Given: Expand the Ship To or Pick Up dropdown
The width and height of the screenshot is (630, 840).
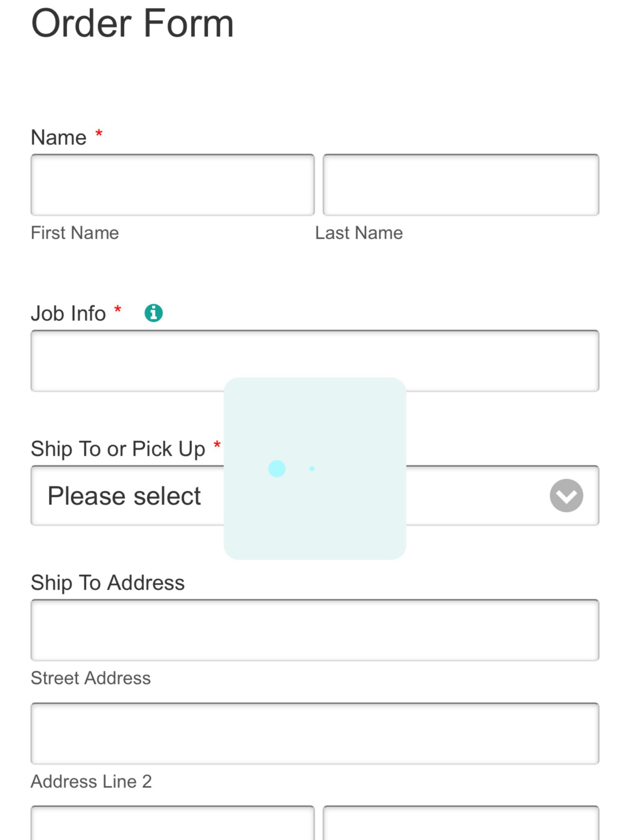Looking at the screenshot, I should click(315, 495).
